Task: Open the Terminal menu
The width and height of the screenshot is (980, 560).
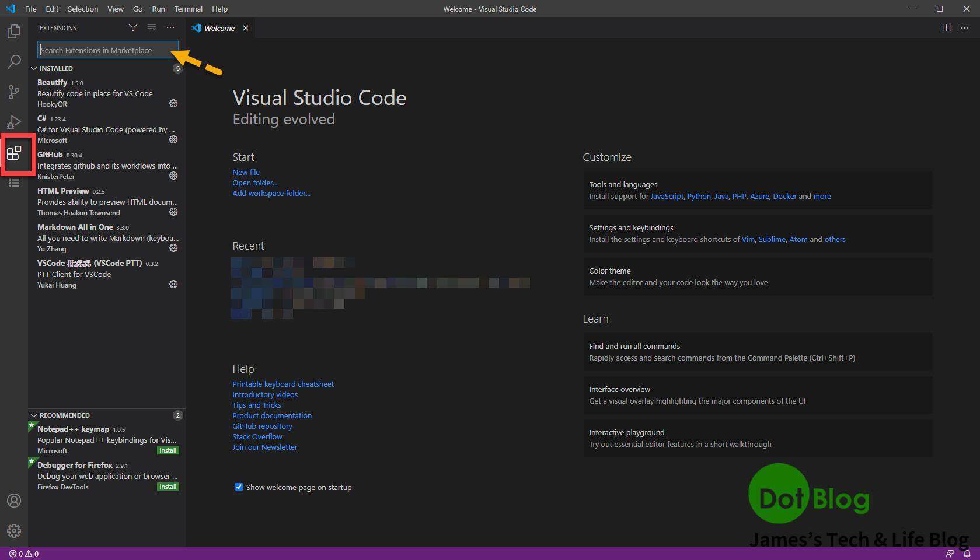Action: pos(188,9)
